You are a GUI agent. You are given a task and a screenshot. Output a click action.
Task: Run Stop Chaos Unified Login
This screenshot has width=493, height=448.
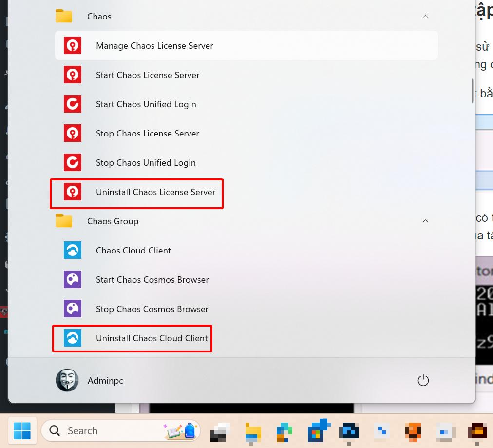(x=146, y=163)
